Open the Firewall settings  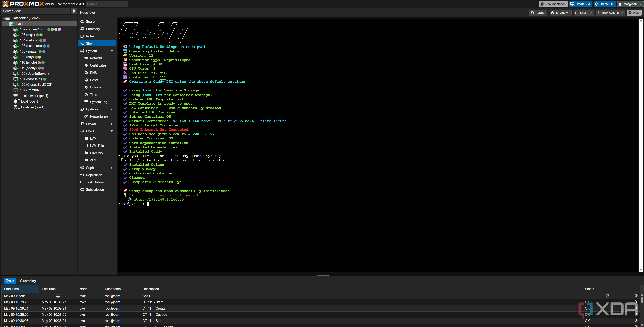coord(91,124)
